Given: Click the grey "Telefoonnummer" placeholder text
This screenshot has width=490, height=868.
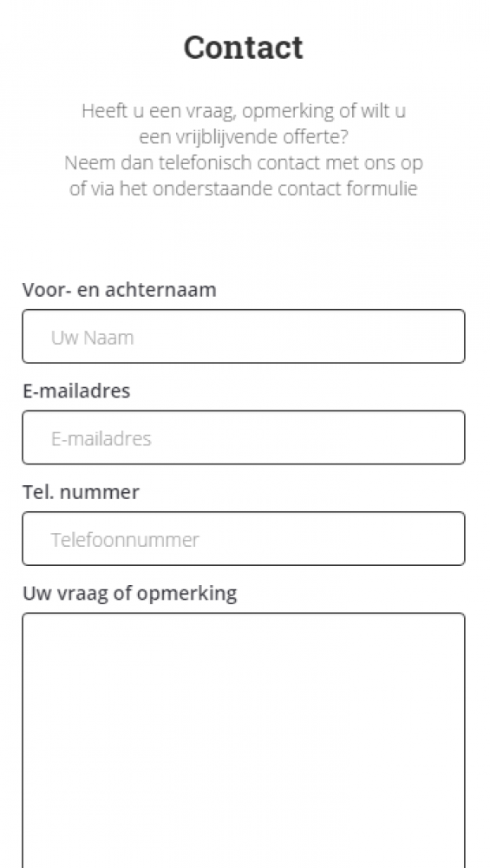Looking at the screenshot, I should pos(125,540).
